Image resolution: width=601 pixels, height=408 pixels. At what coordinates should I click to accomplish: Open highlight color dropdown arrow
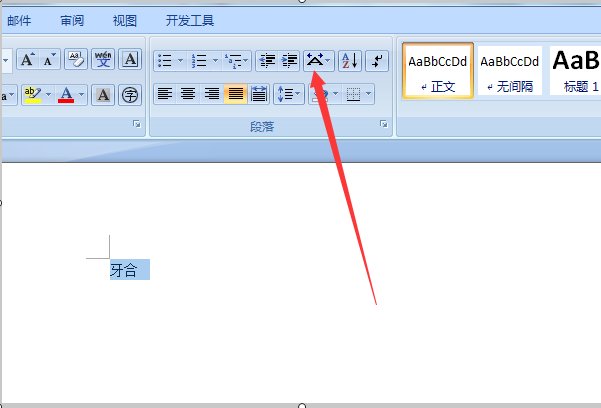click(49, 95)
